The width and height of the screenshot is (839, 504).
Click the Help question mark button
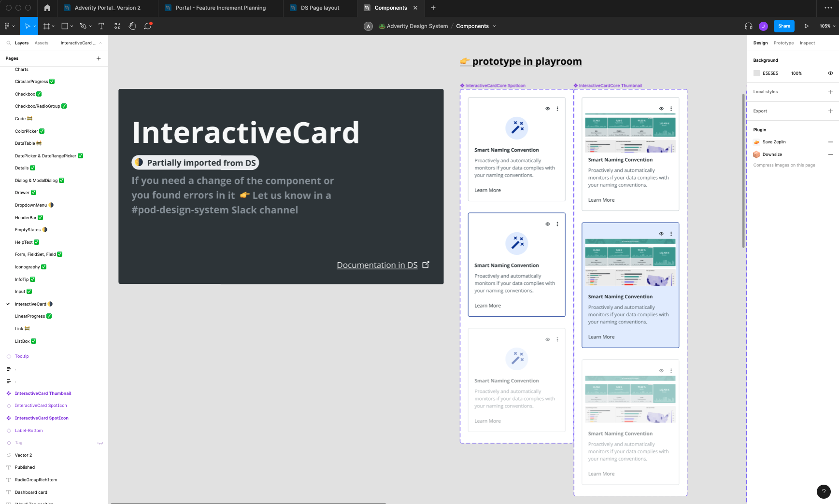tap(823, 491)
